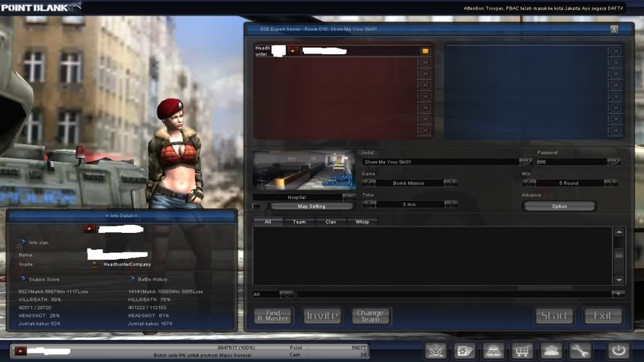Increase Time above 3 min
Image resolution: width=644 pixels, height=362 pixels.
coord(451,204)
